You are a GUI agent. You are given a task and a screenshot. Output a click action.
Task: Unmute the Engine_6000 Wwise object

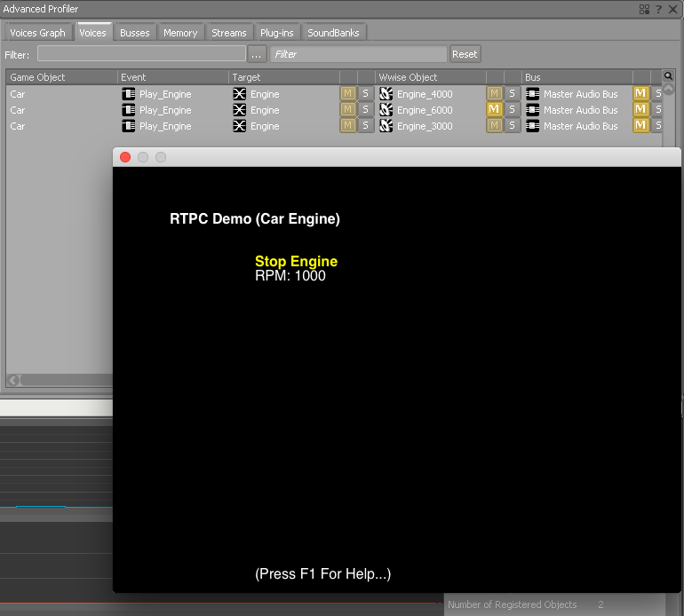(x=494, y=109)
